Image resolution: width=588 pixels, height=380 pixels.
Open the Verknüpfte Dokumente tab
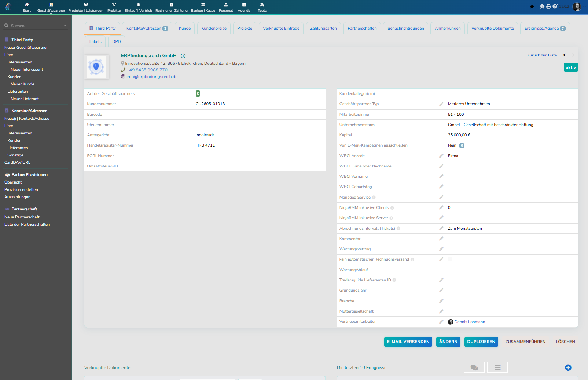[492, 29]
